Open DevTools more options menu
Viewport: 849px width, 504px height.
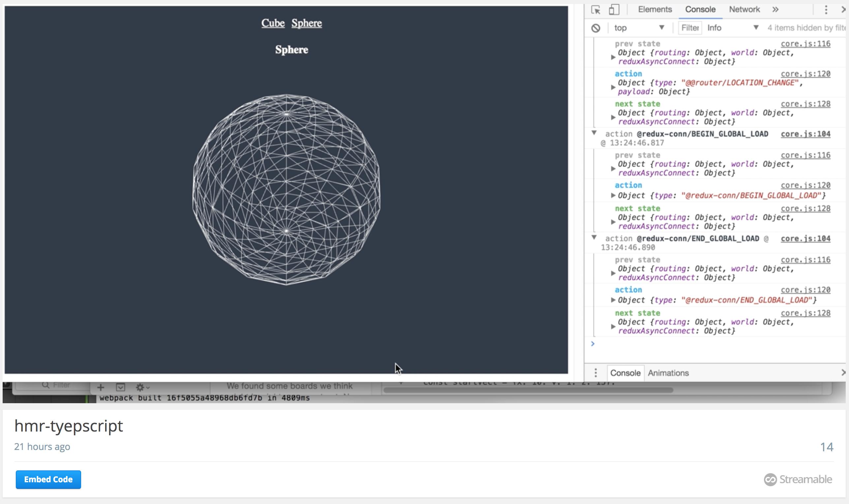826,10
